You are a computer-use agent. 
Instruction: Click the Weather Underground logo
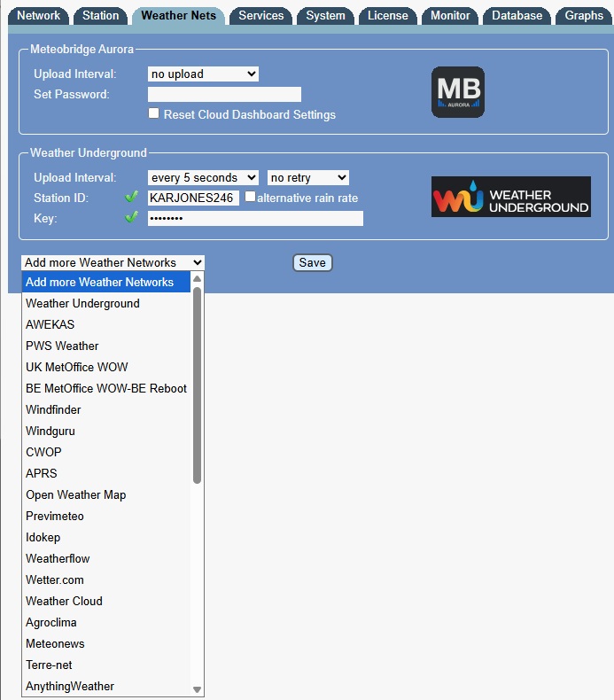click(x=511, y=197)
